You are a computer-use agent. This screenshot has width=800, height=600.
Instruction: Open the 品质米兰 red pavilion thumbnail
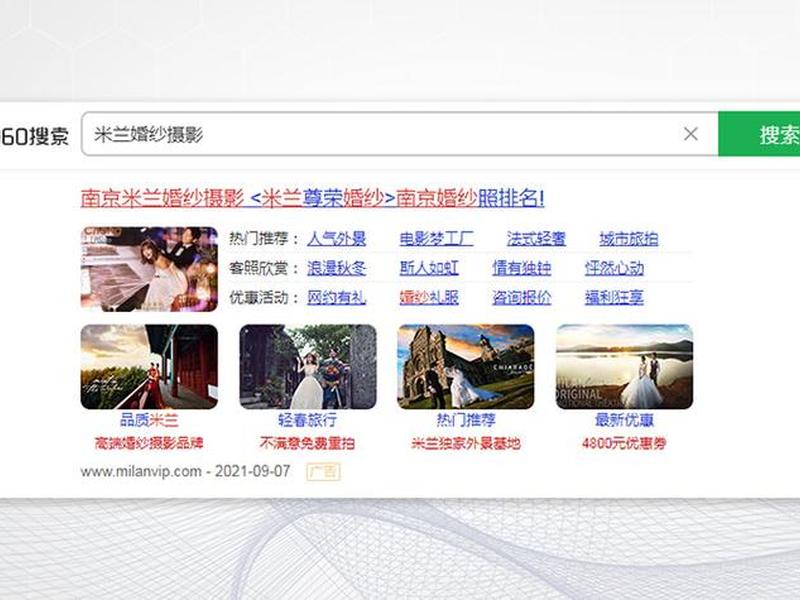tap(149, 366)
